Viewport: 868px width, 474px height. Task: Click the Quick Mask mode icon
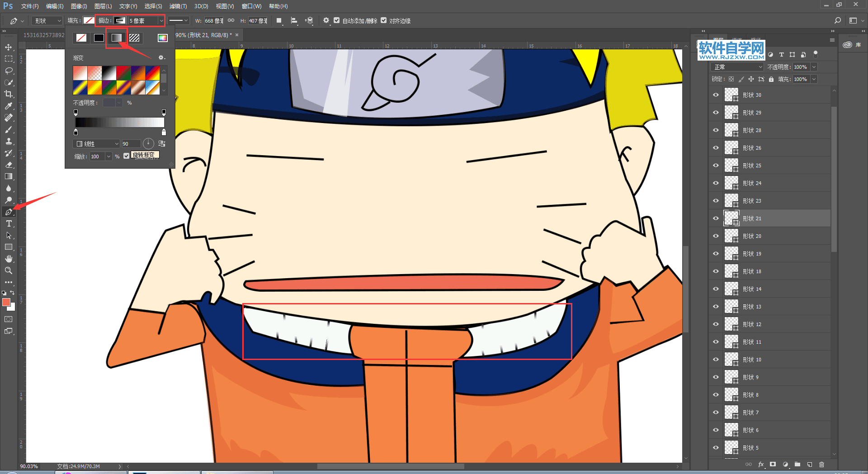[9, 319]
